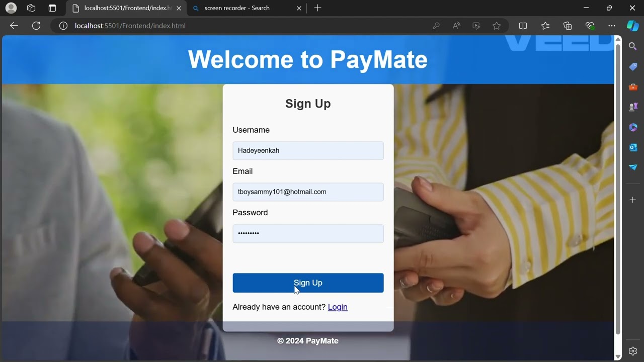Click 'Already have an account?' text
644x362 pixels.
[279, 307]
